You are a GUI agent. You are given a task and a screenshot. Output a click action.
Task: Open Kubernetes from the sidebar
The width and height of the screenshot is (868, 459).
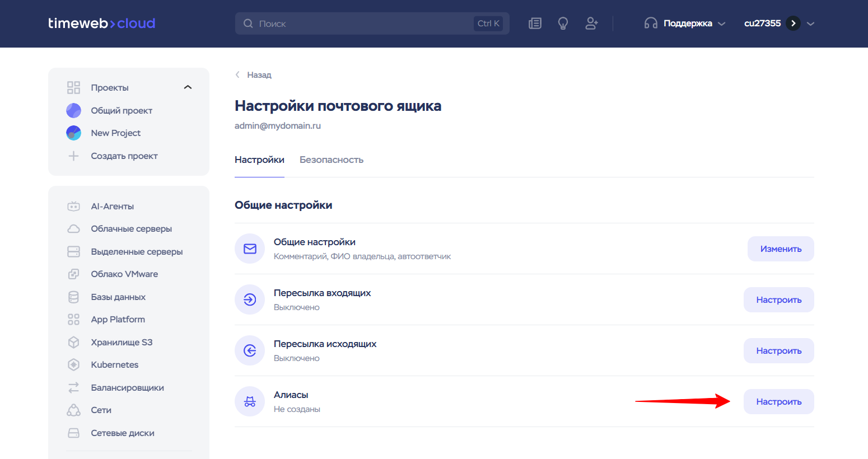pos(114,364)
